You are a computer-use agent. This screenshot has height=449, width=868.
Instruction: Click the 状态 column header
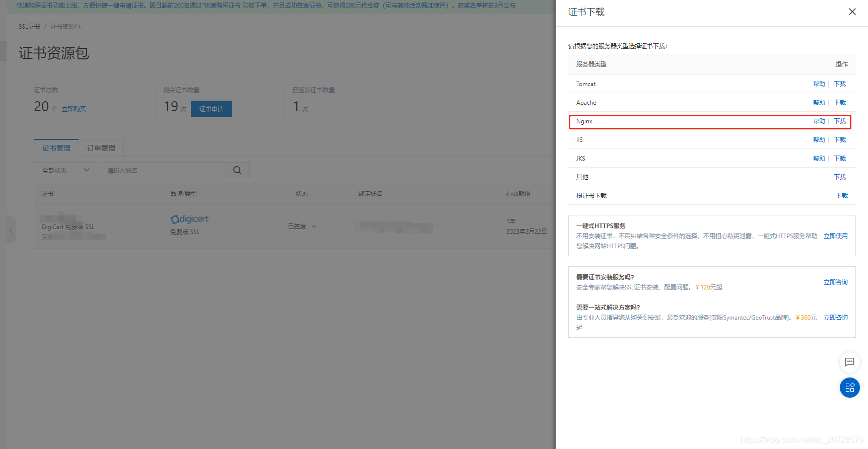302,194
